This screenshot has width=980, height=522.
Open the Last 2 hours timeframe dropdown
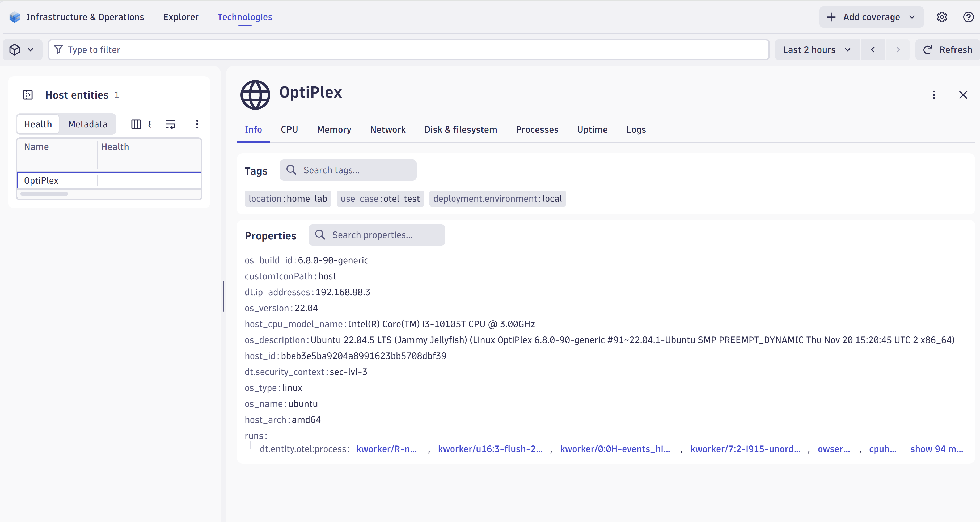coord(816,49)
